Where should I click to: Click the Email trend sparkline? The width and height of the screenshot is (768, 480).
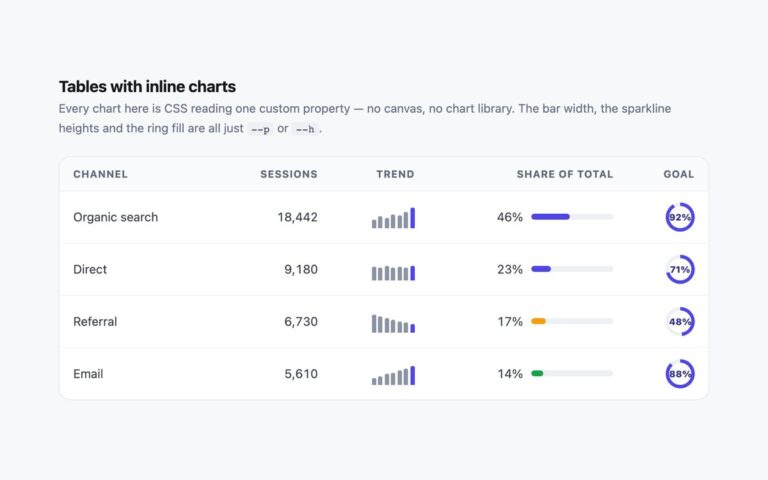(x=393, y=376)
